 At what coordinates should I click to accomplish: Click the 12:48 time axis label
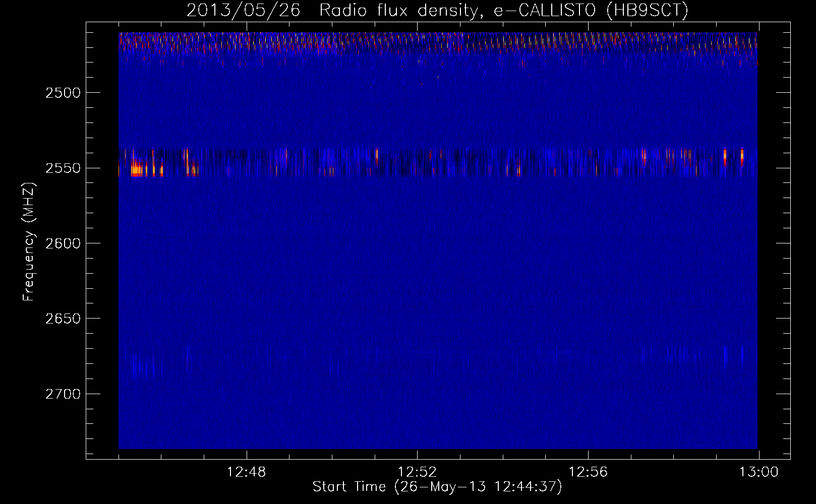coord(246,472)
